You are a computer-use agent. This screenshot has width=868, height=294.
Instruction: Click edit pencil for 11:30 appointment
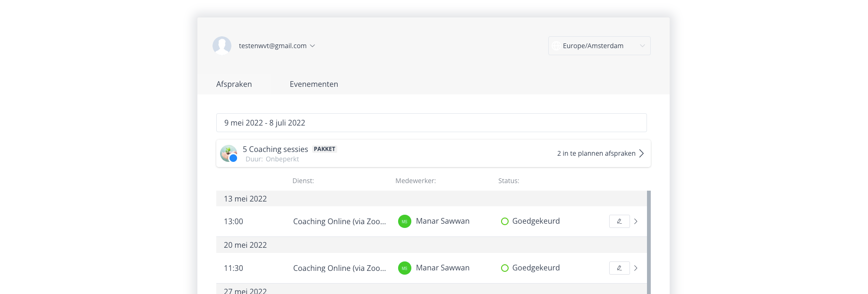pos(619,268)
